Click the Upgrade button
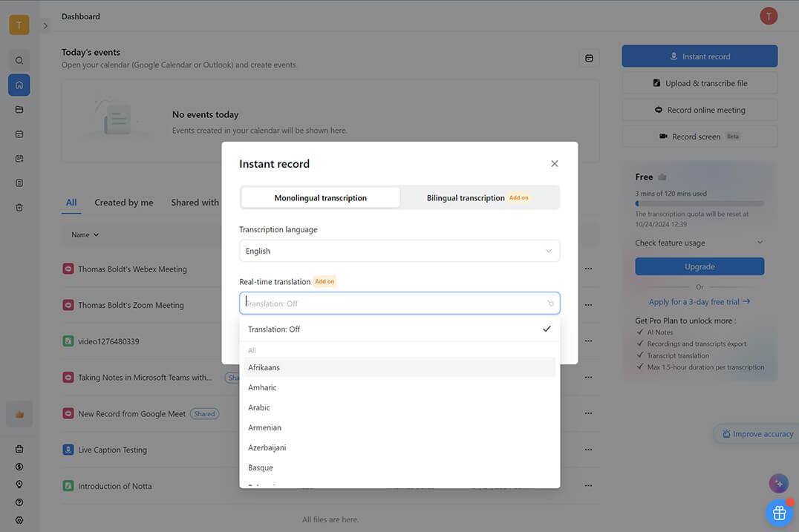 pyautogui.click(x=699, y=267)
